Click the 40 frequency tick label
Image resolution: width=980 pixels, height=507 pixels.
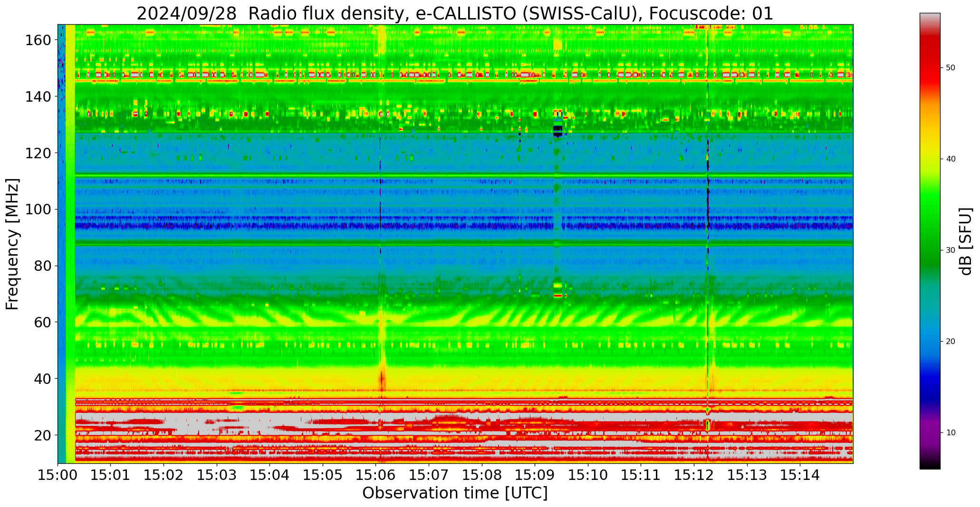coord(43,379)
